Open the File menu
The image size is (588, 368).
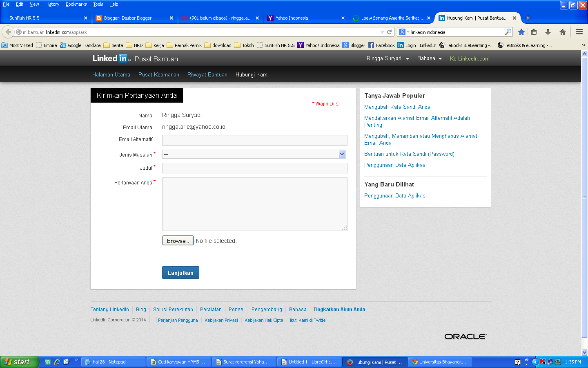(6, 4)
